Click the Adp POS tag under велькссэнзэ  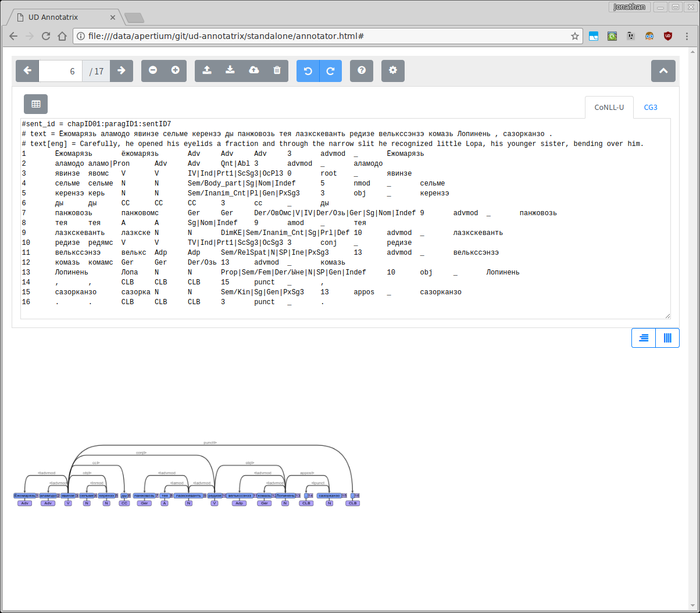[239, 503]
